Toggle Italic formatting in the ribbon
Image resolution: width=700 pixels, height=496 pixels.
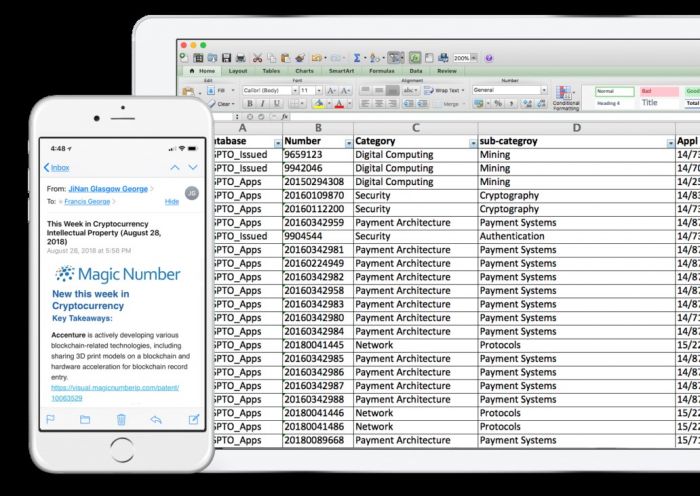(x=263, y=103)
